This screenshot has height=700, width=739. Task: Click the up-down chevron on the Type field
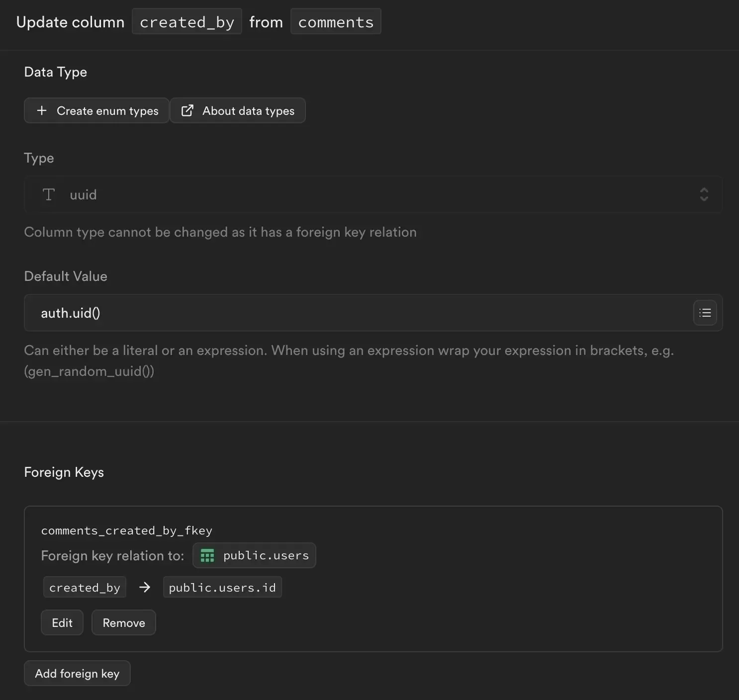(x=704, y=194)
